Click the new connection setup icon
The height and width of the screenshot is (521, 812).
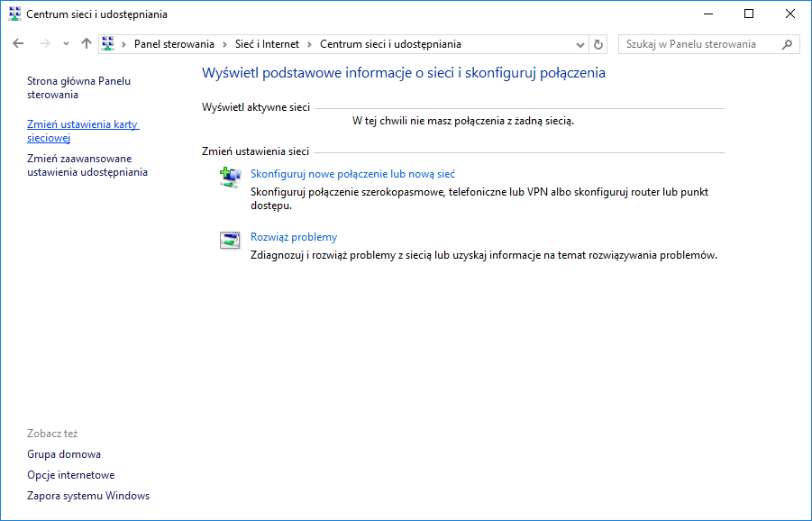[x=230, y=178]
